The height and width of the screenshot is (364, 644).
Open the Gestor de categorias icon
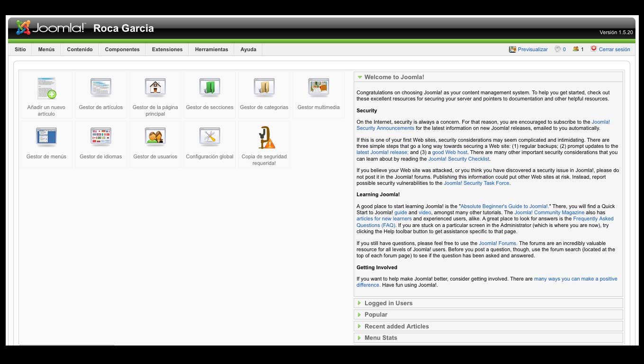pyautogui.click(x=264, y=88)
